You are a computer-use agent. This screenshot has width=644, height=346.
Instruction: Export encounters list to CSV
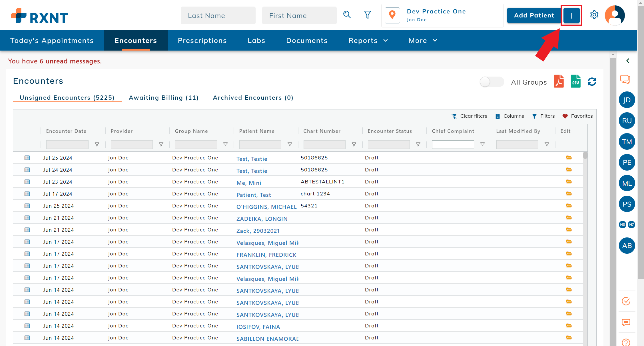pyautogui.click(x=575, y=81)
